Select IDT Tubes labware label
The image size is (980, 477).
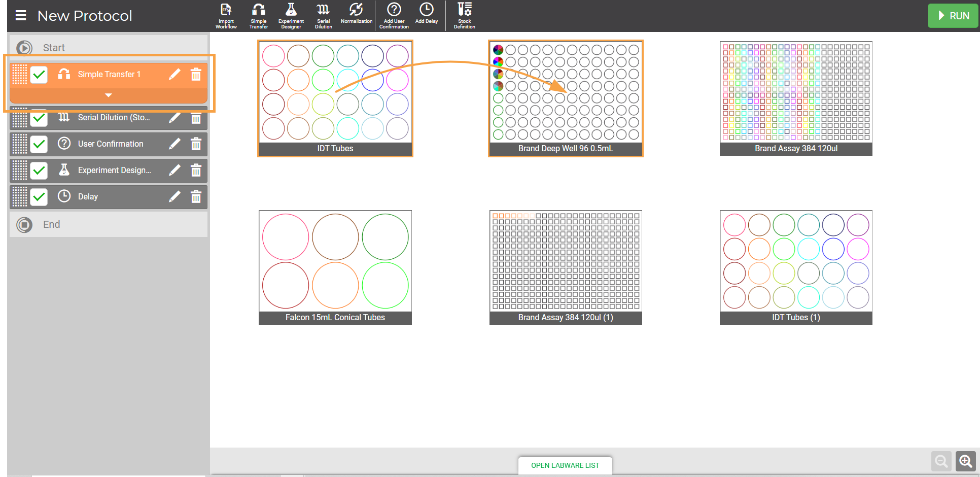[335, 149]
